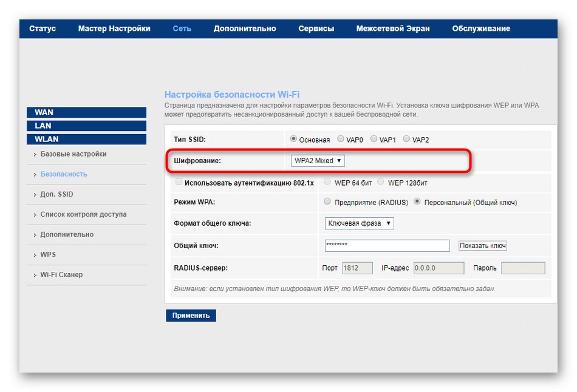Screen dimensions: 577x392
Task: Click the Показать ключ button
Action: coord(482,245)
